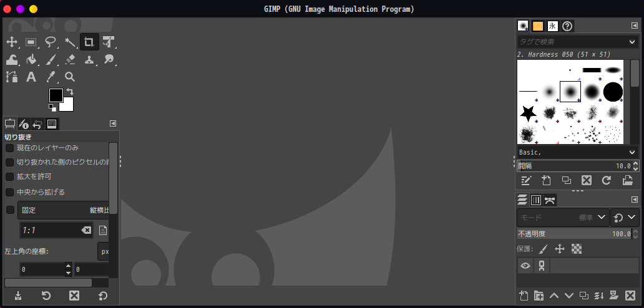Open the tool options panel configuration menu
The height and width of the screenshot is (308, 644).
coord(113,123)
